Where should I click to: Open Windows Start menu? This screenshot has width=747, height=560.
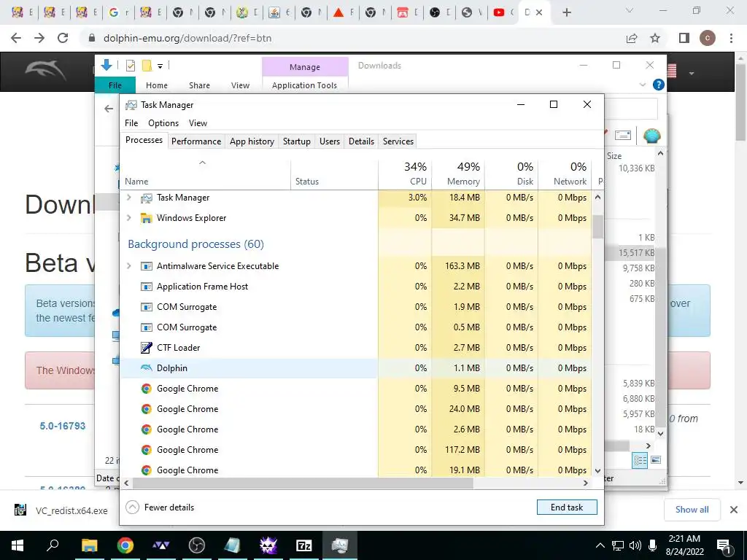click(x=18, y=545)
